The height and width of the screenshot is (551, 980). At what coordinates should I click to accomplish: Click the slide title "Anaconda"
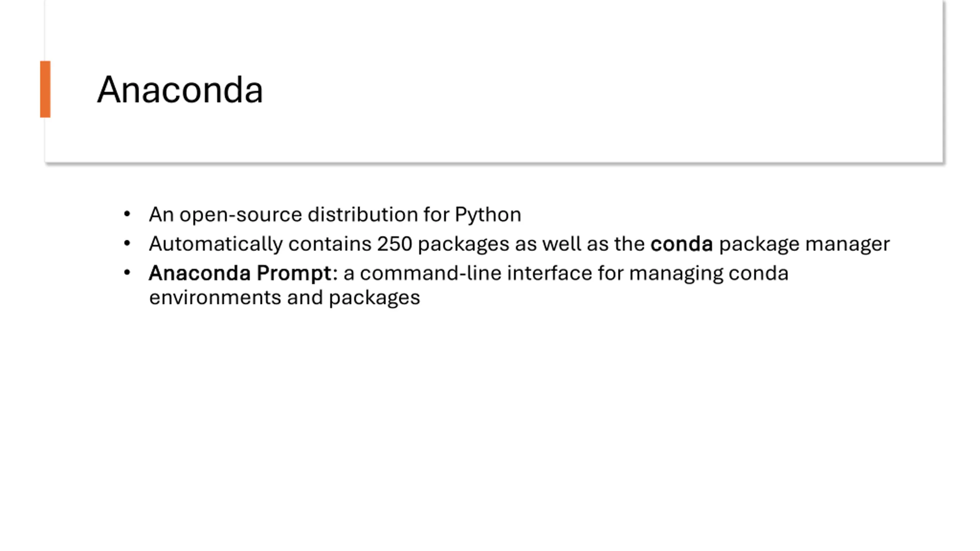(x=180, y=90)
